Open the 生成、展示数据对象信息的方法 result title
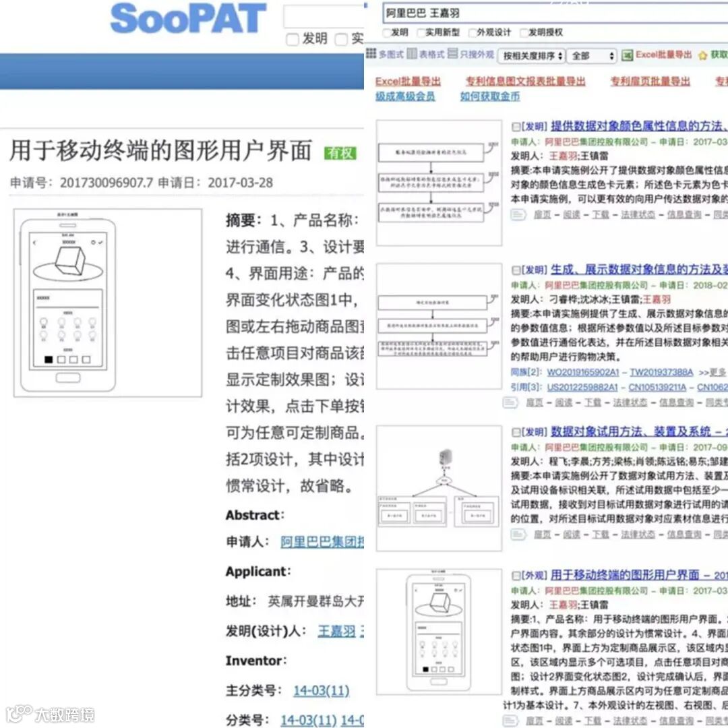The image size is (728, 728). (639, 269)
